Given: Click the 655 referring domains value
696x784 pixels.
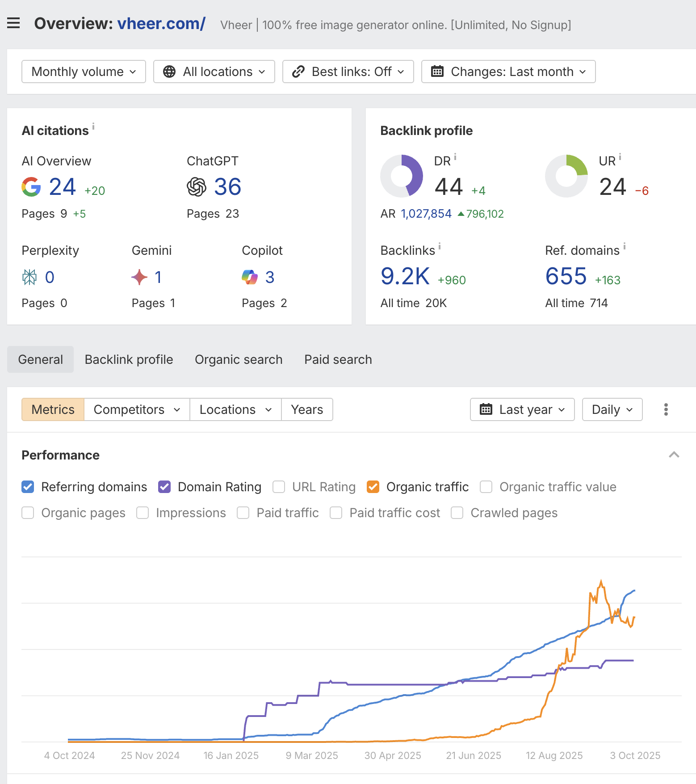Looking at the screenshot, I should tap(566, 276).
